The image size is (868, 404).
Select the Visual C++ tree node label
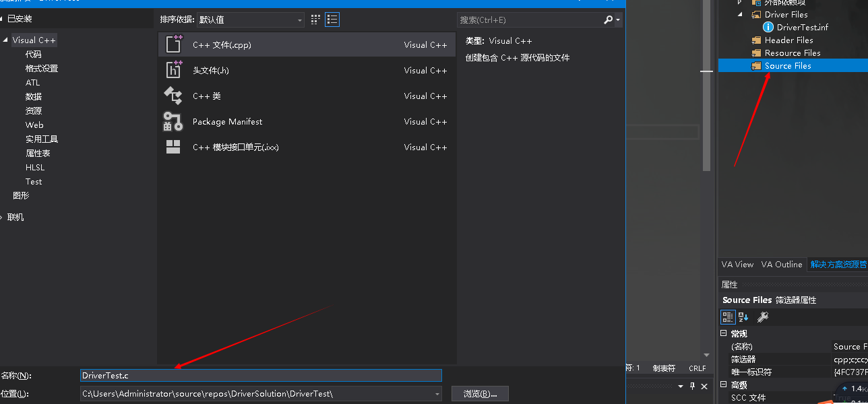34,40
